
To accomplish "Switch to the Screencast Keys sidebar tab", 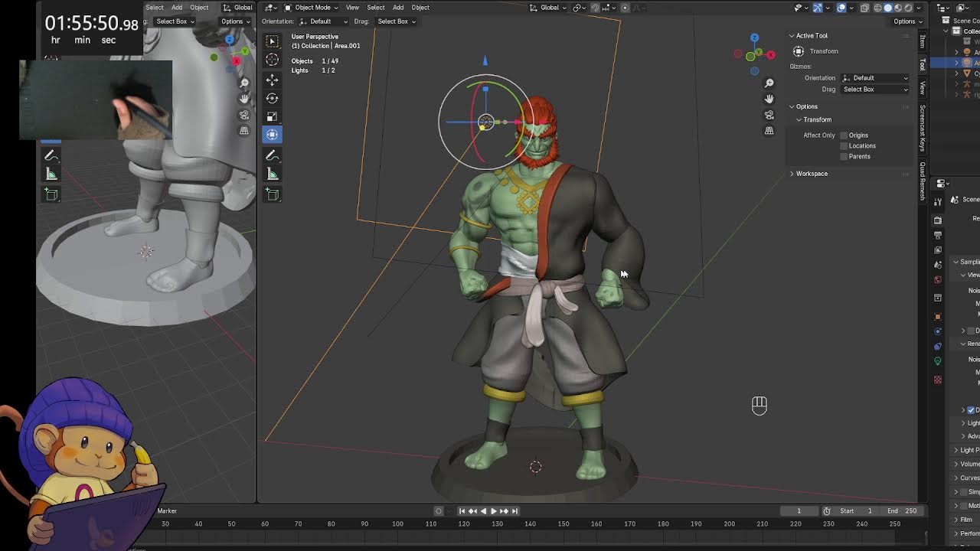I will pos(923,128).
